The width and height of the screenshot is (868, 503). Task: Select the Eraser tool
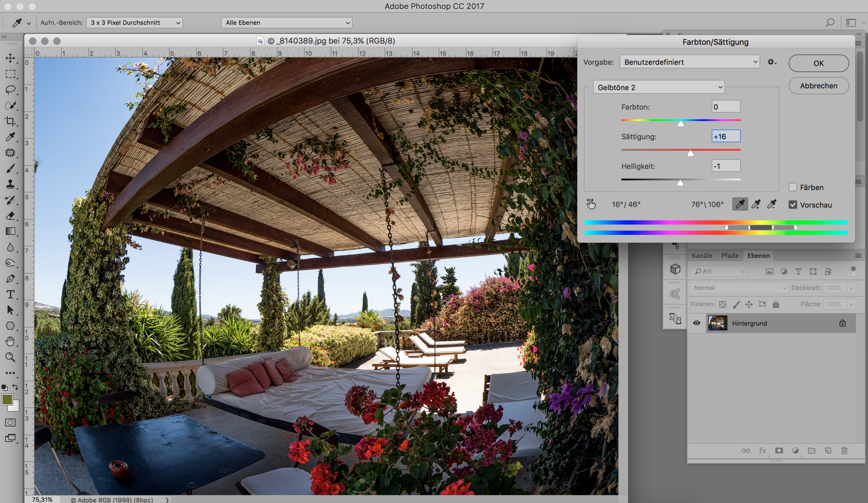pyautogui.click(x=10, y=216)
